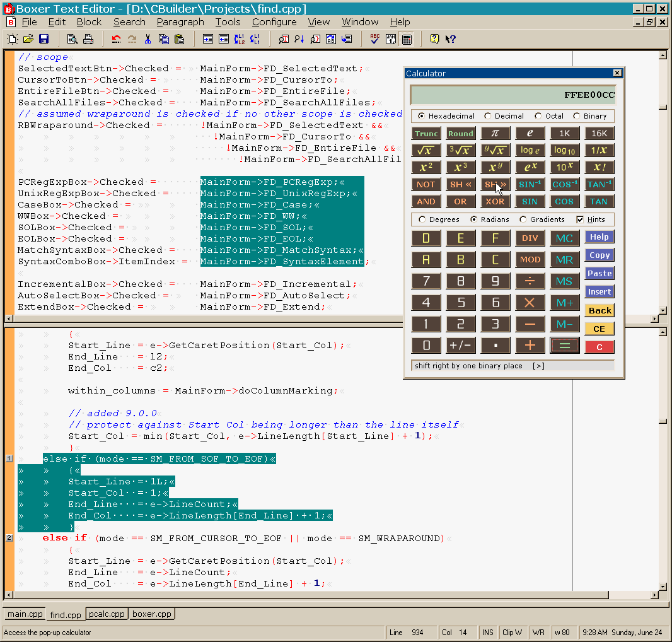This screenshot has width=672, height=642.
Task: Click the upper pane scrollbar down arrow
Action: 663,310
